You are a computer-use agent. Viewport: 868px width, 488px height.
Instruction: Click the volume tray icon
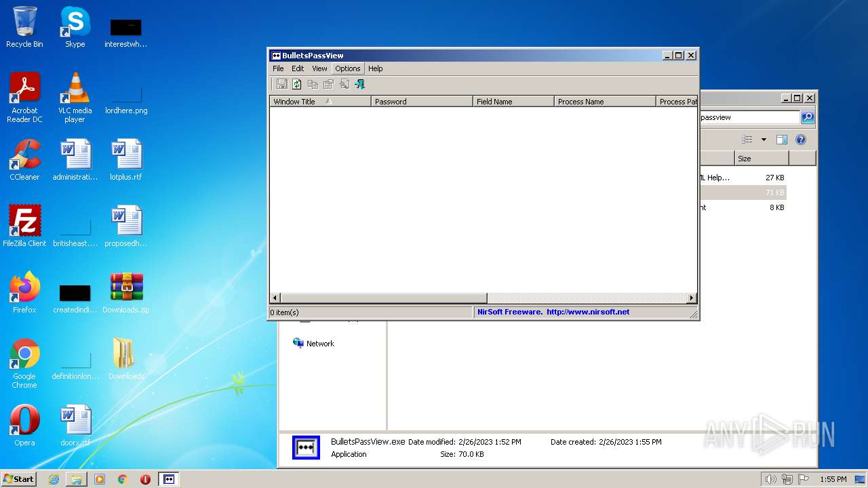pos(770,479)
